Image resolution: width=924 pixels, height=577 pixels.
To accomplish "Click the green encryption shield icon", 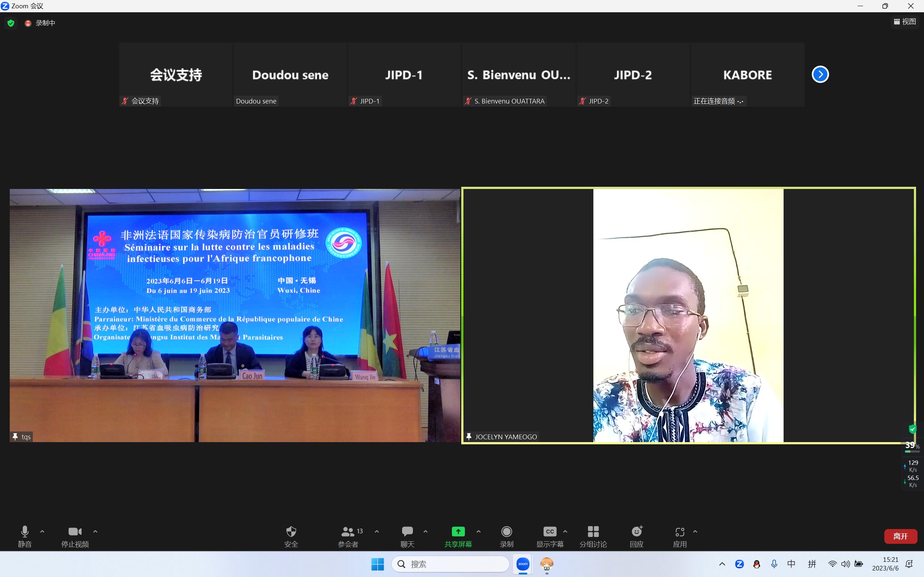I will (x=11, y=23).
